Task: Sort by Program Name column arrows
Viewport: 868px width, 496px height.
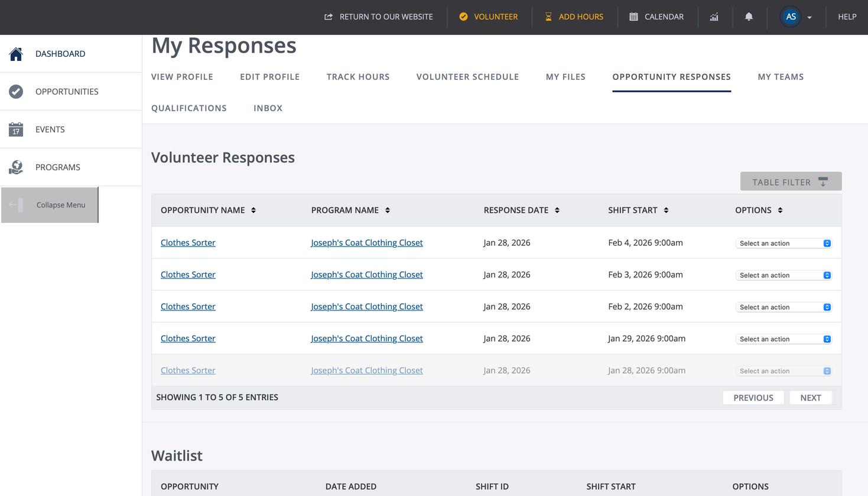Action: click(x=388, y=210)
